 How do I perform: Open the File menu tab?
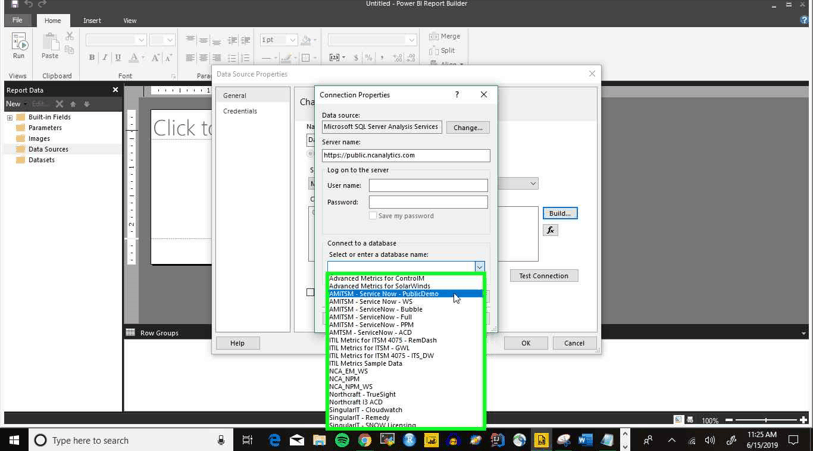pos(18,20)
